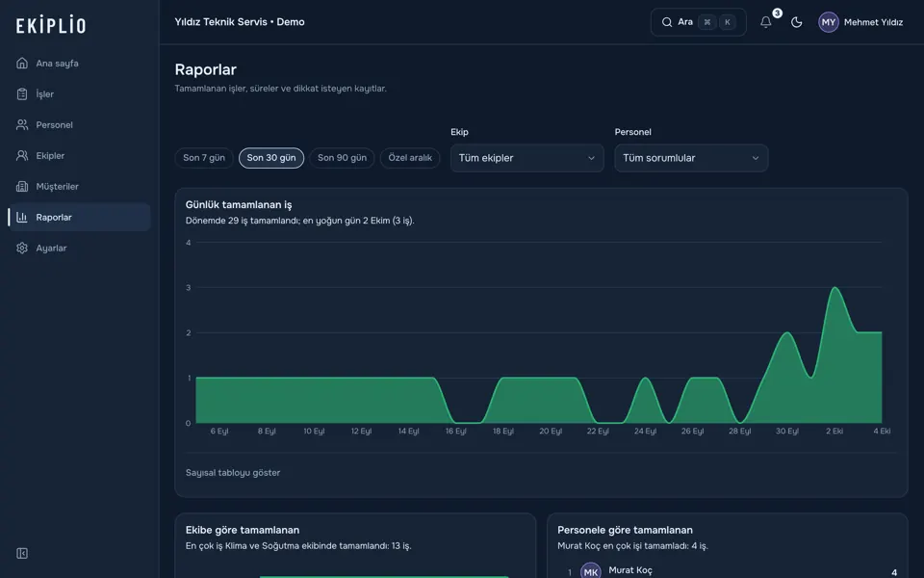Screen dimensions: 924x578
Task: Click Personele göre tamamlanan heading
Action: pyautogui.click(x=625, y=530)
